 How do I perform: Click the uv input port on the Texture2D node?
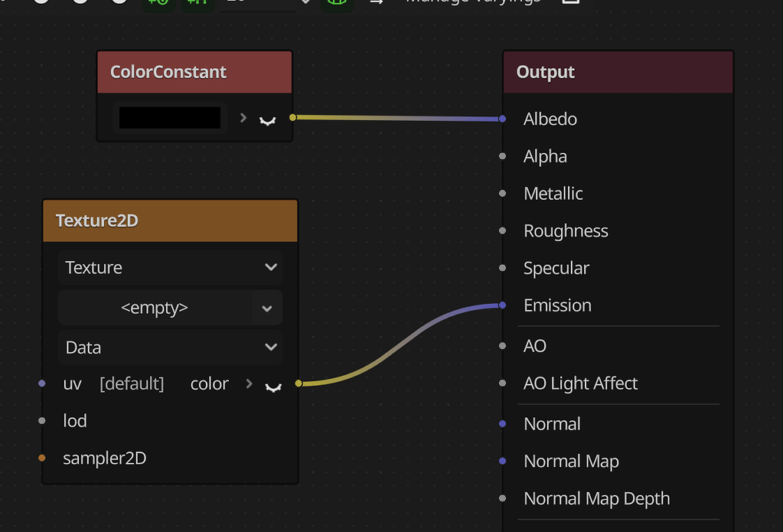[x=43, y=383]
